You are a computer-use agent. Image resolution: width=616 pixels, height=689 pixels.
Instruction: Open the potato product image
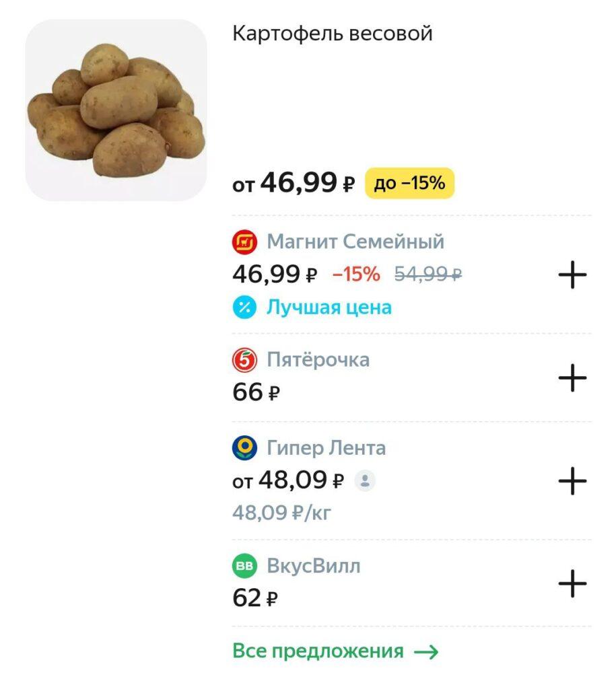(116, 110)
